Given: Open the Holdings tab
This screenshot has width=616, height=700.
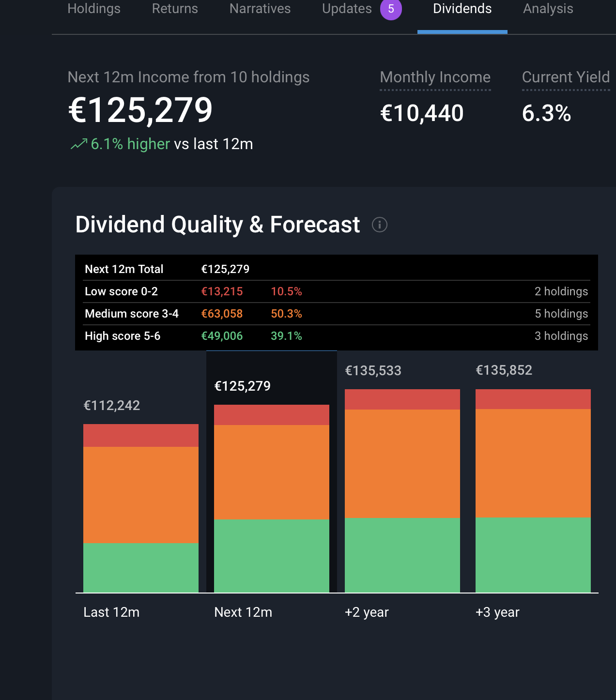Looking at the screenshot, I should point(94,9).
